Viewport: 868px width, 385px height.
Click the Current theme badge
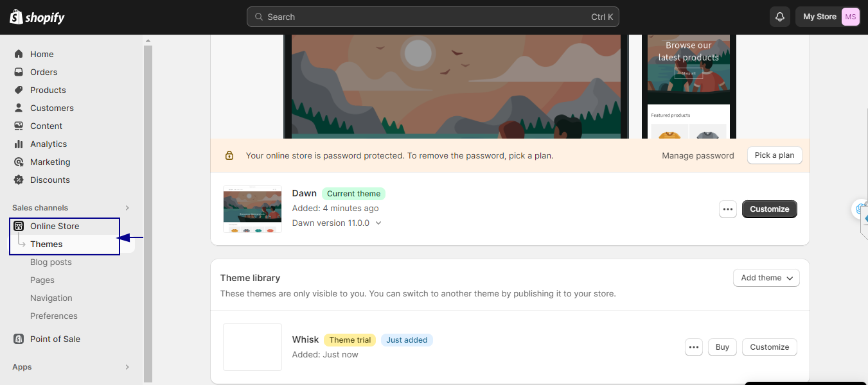tap(353, 194)
